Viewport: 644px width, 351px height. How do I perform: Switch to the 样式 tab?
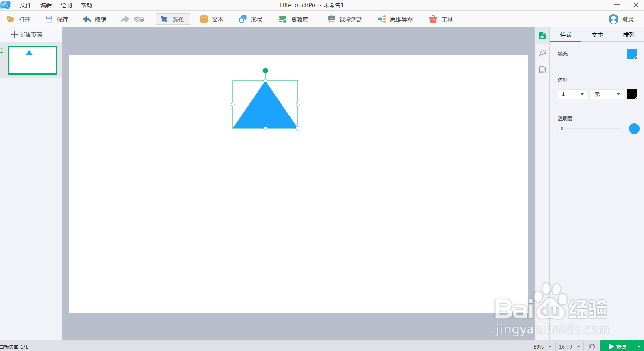click(x=566, y=35)
